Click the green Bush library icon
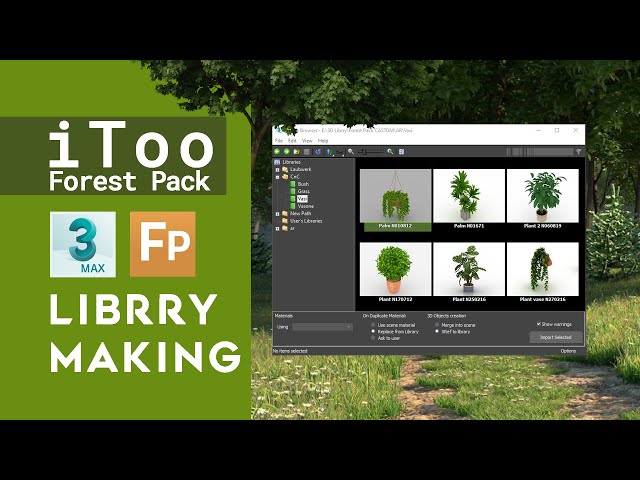Viewport: 640px width, 480px height. pos(293,184)
